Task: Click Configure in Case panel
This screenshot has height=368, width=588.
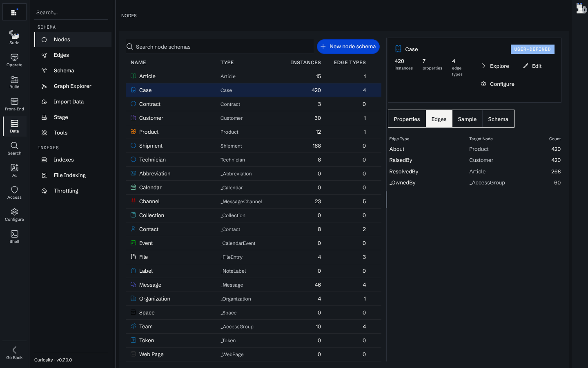Action: coord(497,84)
